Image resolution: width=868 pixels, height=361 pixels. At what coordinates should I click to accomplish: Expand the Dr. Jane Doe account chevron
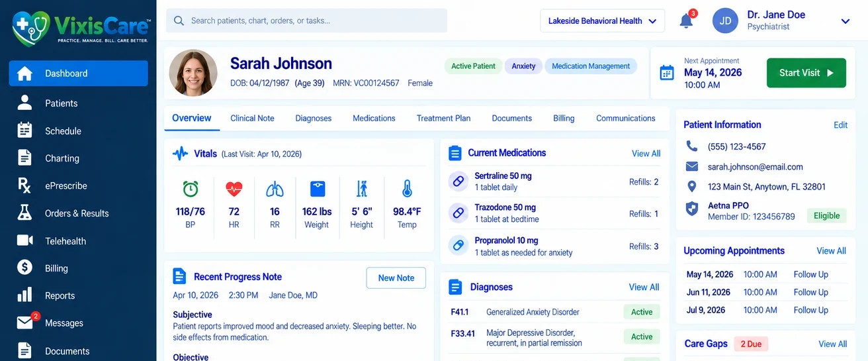click(x=845, y=21)
